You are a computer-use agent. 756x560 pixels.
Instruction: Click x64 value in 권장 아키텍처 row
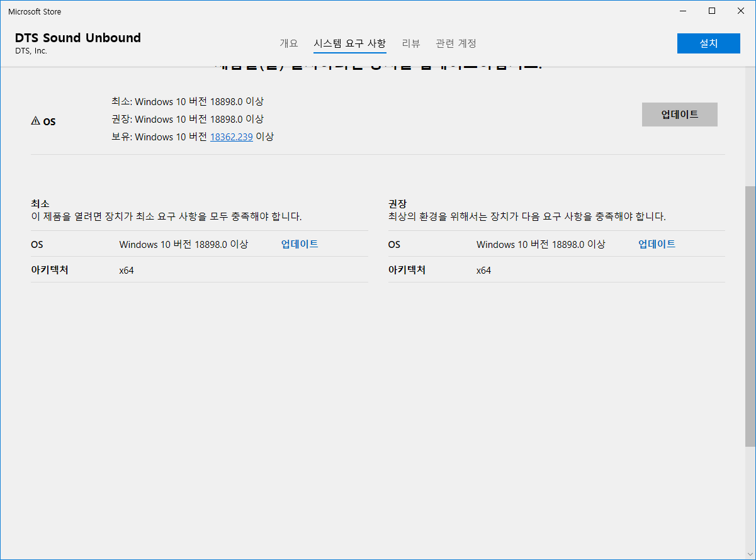coord(483,271)
